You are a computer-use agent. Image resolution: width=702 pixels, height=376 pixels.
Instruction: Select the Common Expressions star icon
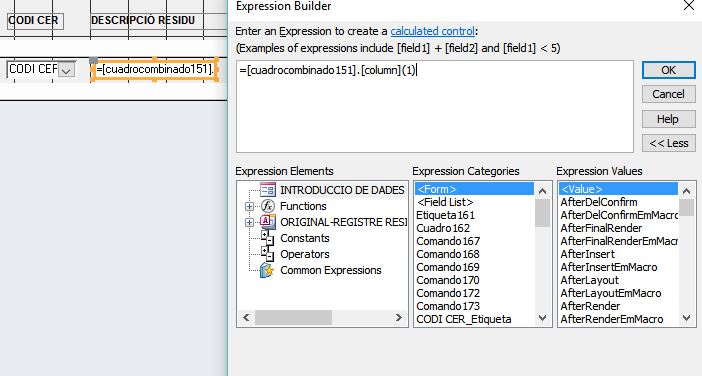point(267,270)
